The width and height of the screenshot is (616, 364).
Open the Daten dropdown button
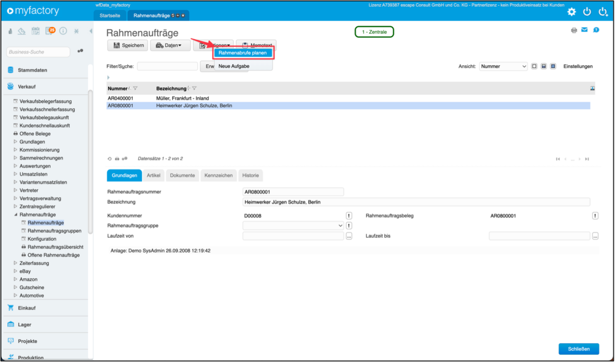click(x=170, y=45)
